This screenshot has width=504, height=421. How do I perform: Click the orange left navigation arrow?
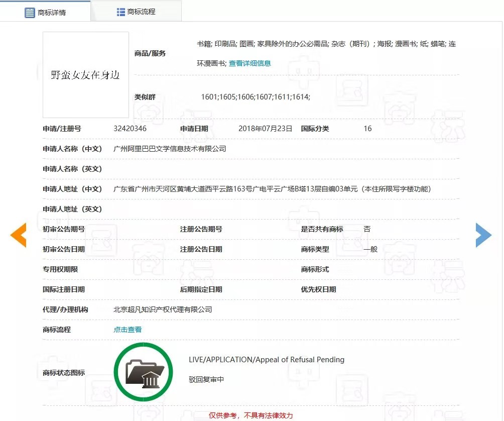(18, 235)
